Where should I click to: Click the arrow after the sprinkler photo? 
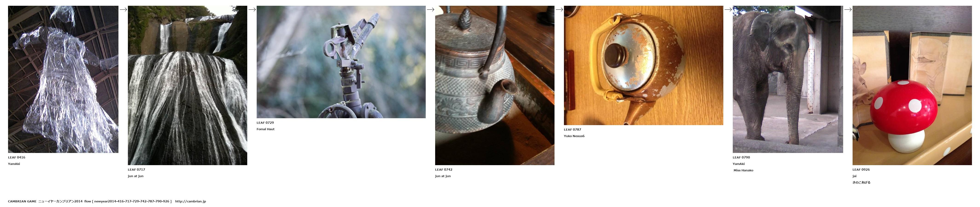pyautogui.click(x=430, y=9)
